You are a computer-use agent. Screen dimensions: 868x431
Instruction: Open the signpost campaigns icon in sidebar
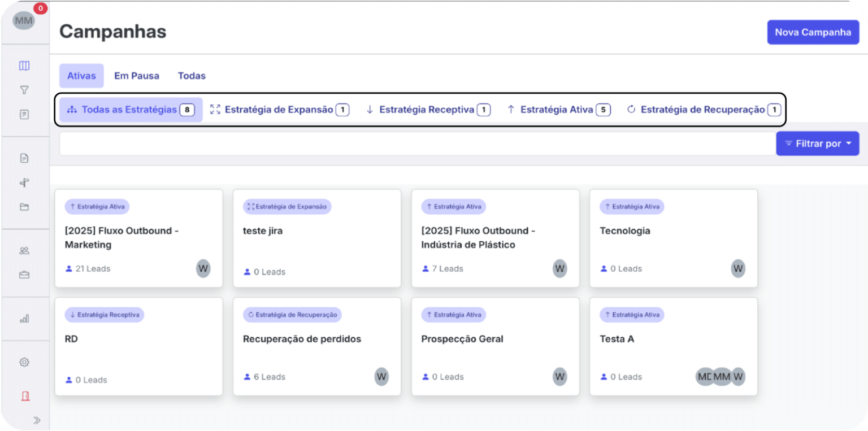[x=24, y=182]
